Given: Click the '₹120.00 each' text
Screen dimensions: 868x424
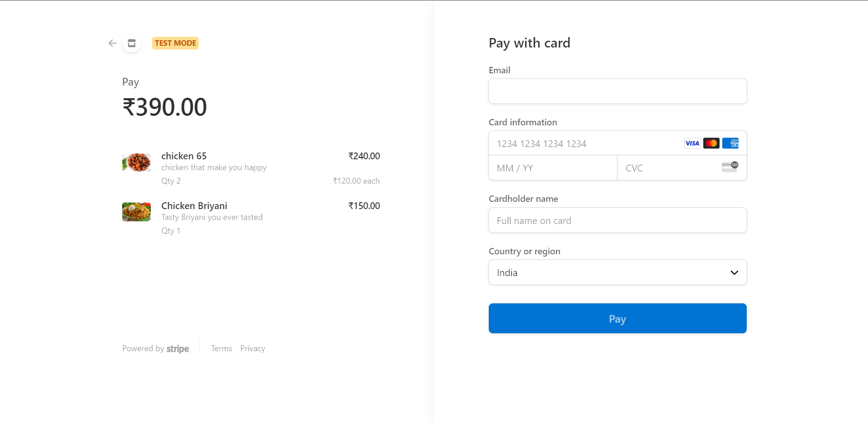Looking at the screenshot, I should coord(356,181).
